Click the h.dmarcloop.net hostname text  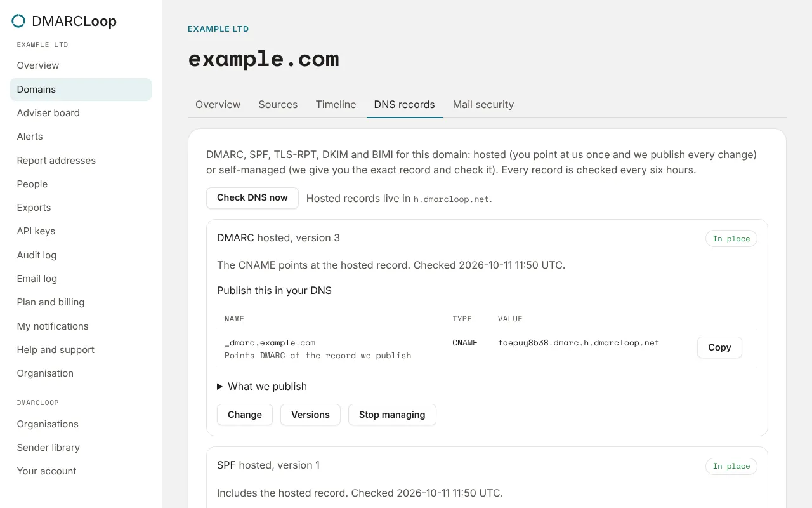click(452, 199)
